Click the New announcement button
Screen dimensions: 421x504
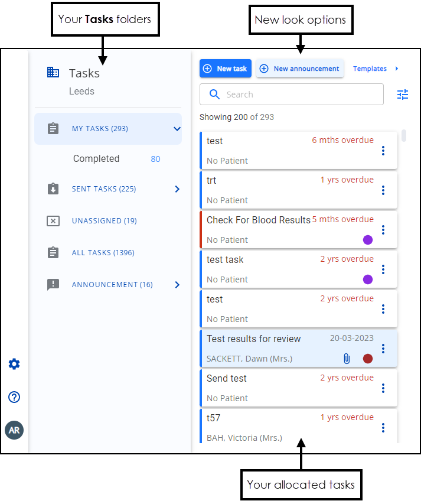(300, 69)
